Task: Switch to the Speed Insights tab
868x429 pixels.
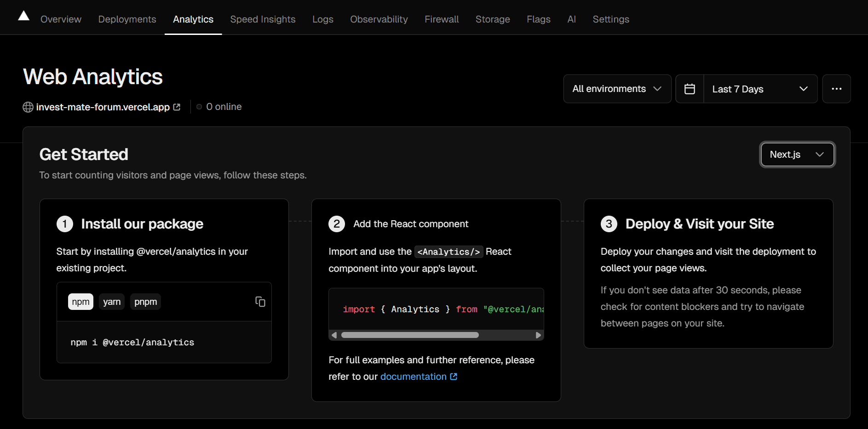Action: tap(263, 19)
